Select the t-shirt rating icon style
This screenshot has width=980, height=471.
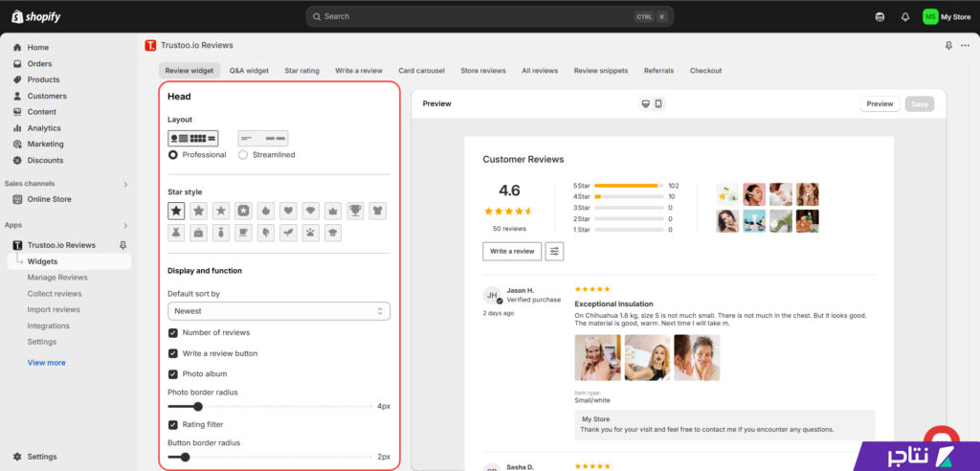377,211
